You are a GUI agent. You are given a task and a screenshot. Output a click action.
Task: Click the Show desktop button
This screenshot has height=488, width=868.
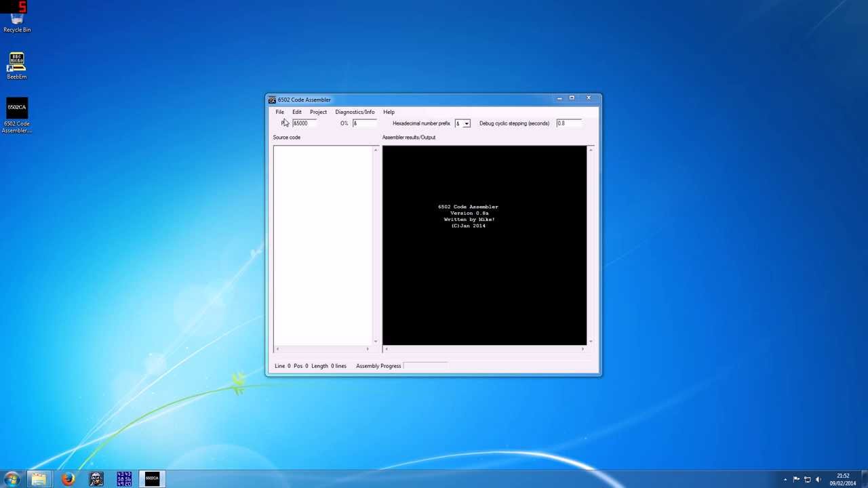[864, 479]
